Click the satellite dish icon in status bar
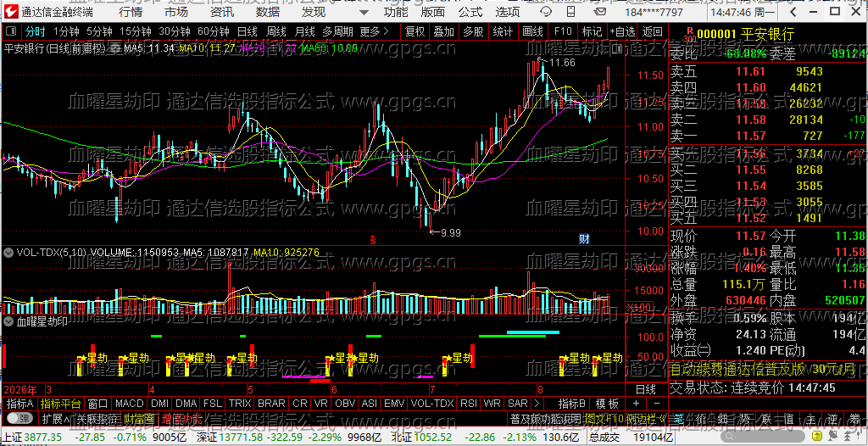The image size is (868, 446). (833, 436)
